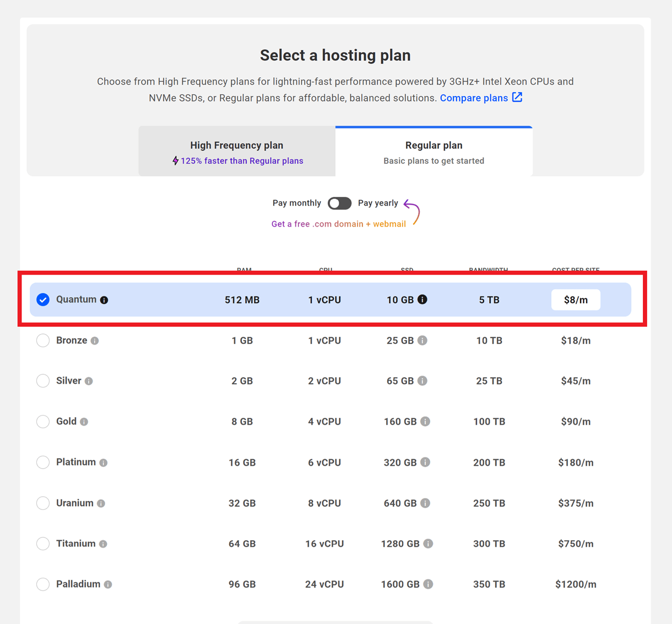Click the Pay yearly label

coord(378,203)
